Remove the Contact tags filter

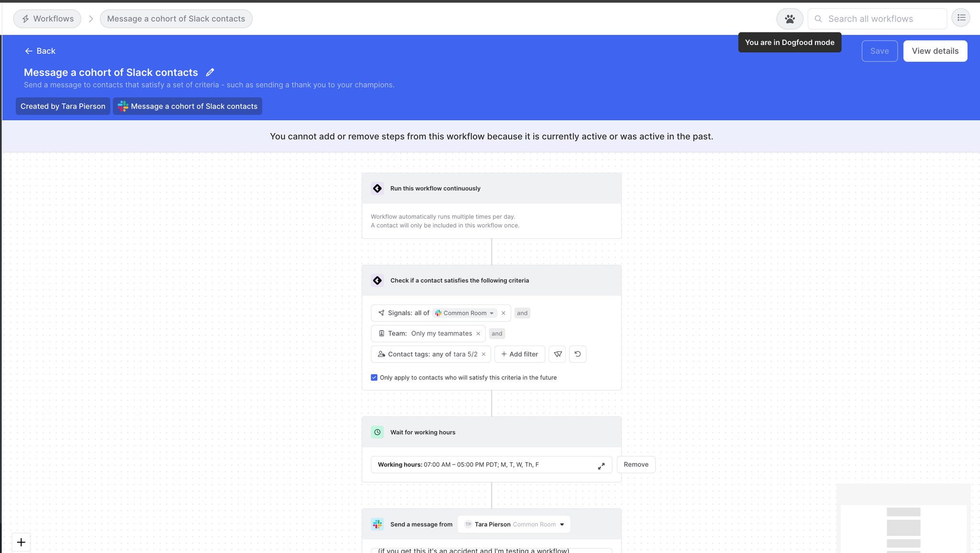pyautogui.click(x=484, y=354)
